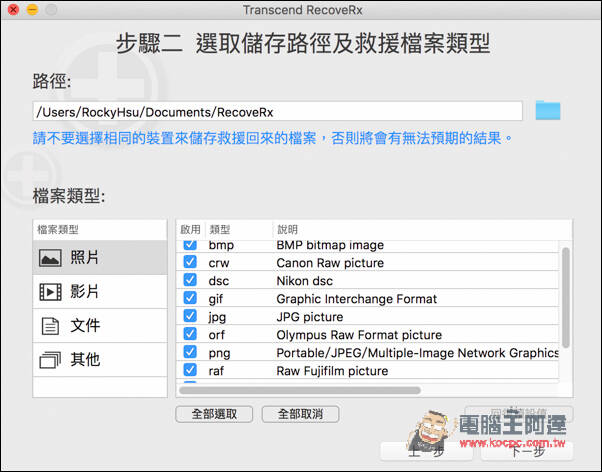This screenshot has width=602, height=472.
Task: Toggle the orf Olympus Raw checkbox
Action: tap(190, 334)
